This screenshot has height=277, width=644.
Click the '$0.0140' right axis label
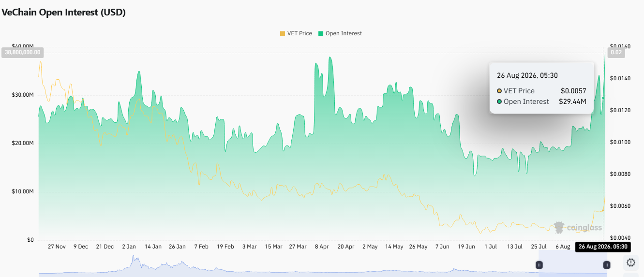point(621,78)
